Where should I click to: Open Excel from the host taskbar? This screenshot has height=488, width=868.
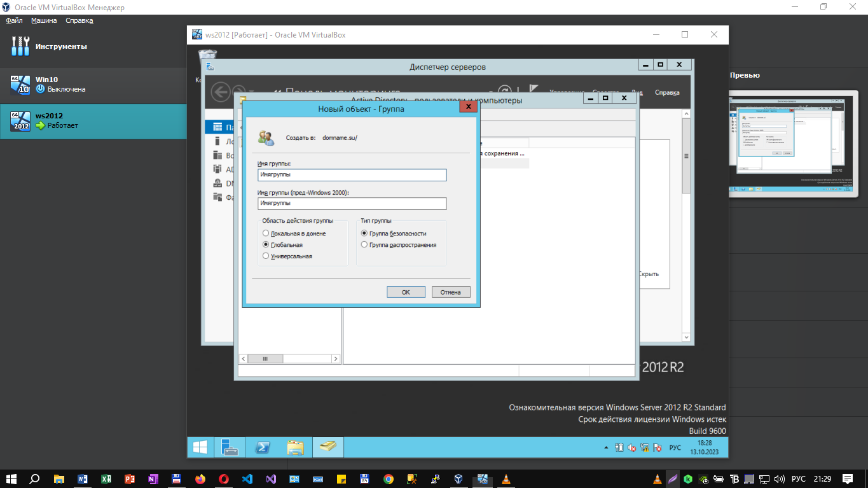coord(106,479)
